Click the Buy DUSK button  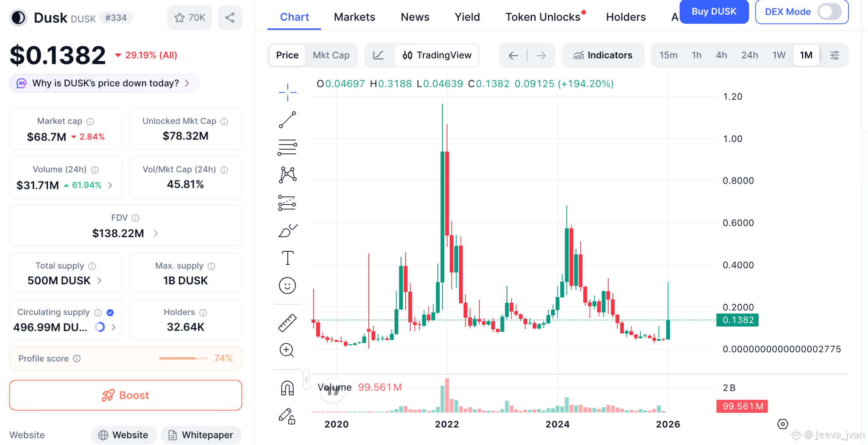pos(714,11)
